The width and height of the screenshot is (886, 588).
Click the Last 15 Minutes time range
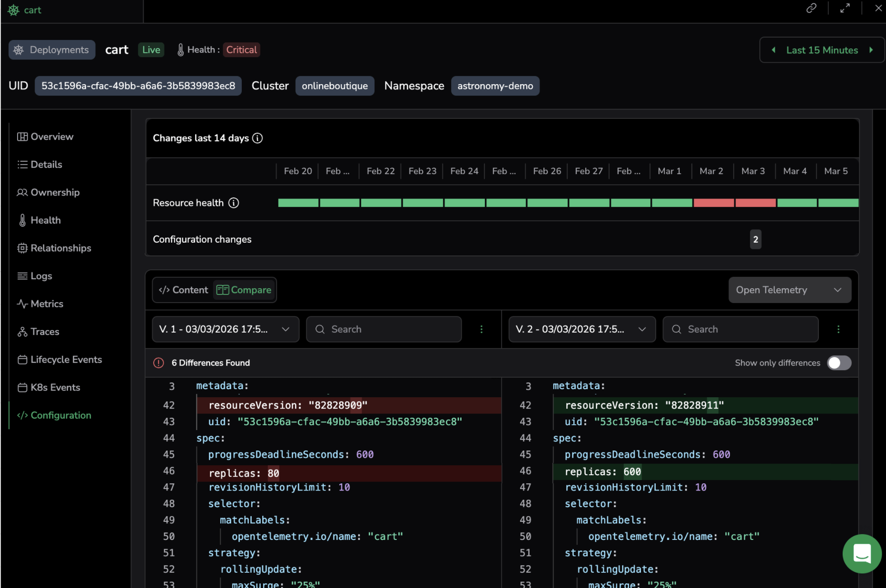(822, 50)
